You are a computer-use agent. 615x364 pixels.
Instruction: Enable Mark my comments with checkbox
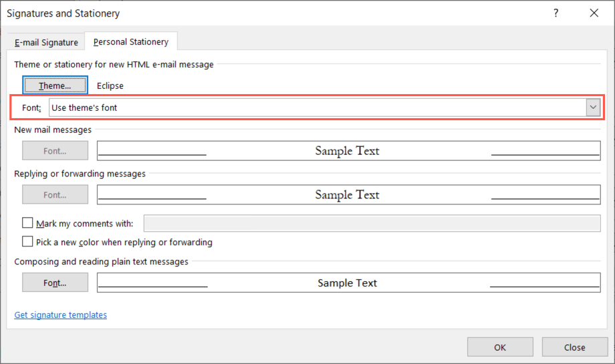pyautogui.click(x=28, y=223)
